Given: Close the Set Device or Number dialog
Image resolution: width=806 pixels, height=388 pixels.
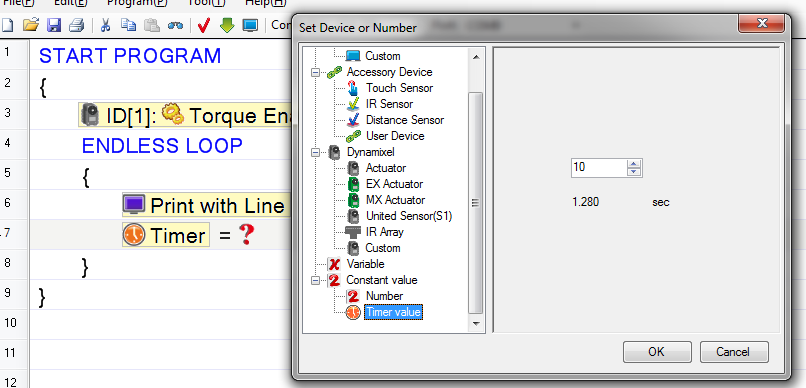Looking at the screenshot, I should point(762,24).
